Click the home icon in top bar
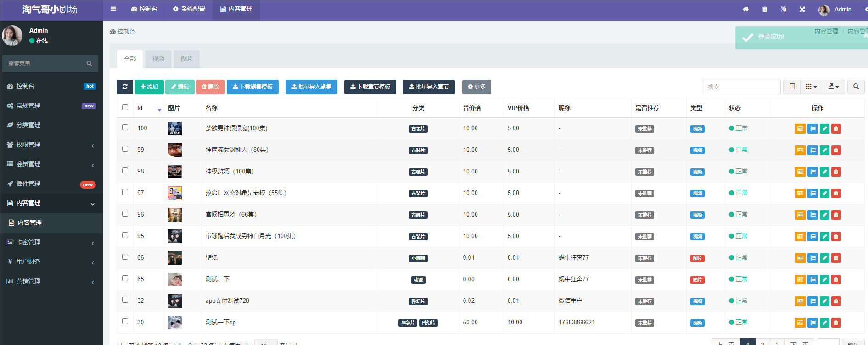868x345 pixels. 745,9
